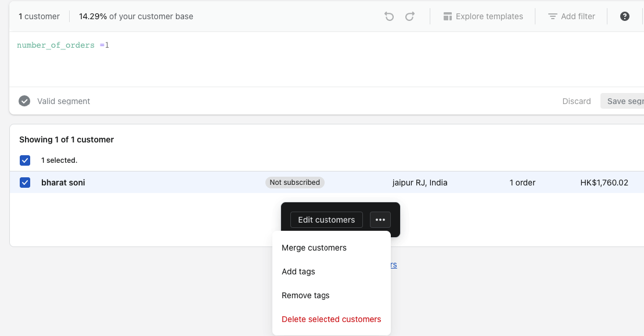Open the bharat soni customer name

pyautogui.click(x=63, y=183)
